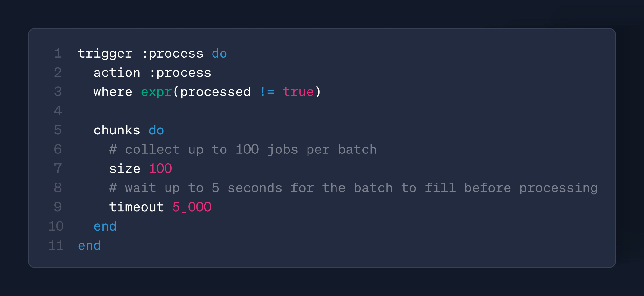The width and height of the screenshot is (644, 296).
Task: Click the pink "true" literal
Action: point(298,92)
